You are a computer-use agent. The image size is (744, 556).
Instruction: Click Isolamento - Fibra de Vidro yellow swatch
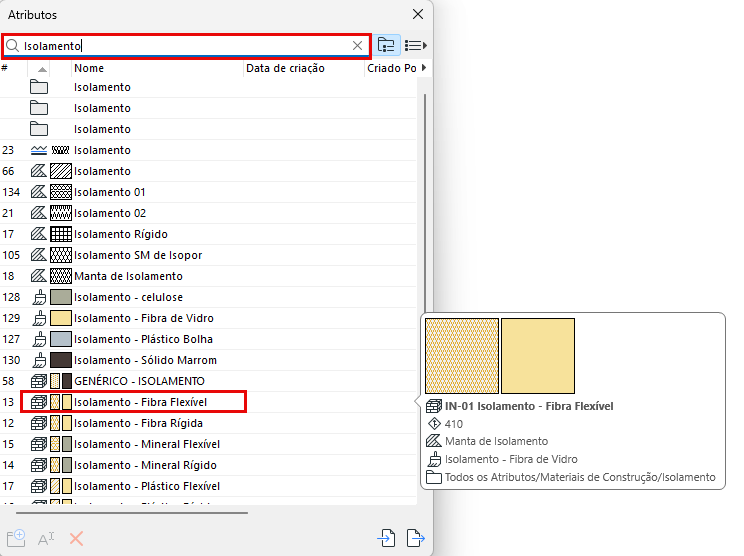pos(61,318)
